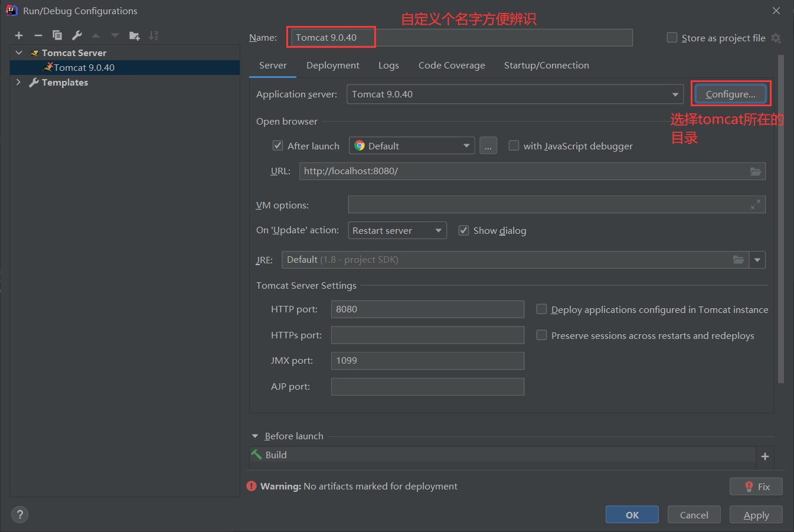Expand the VM options field editor
The height and width of the screenshot is (532, 794).
(755, 205)
